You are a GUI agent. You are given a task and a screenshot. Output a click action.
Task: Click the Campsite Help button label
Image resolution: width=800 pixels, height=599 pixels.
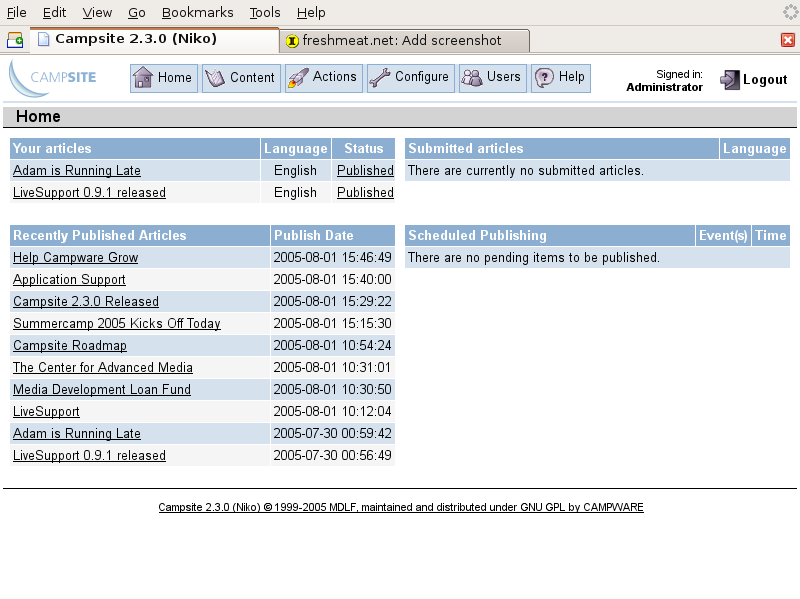(x=571, y=77)
